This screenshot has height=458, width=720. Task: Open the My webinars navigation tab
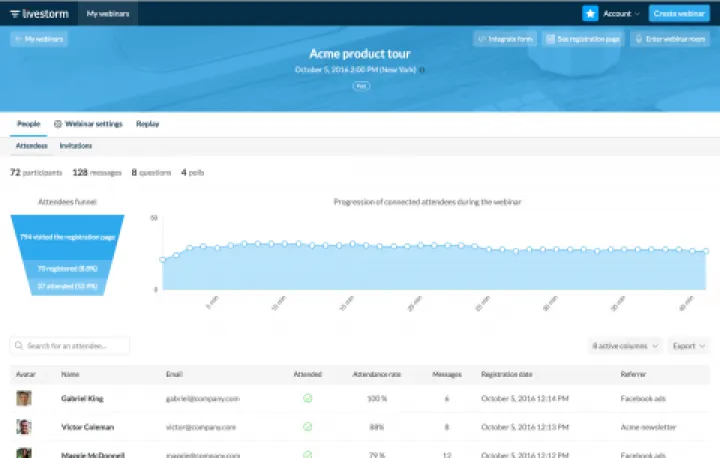pyautogui.click(x=107, y=13)
